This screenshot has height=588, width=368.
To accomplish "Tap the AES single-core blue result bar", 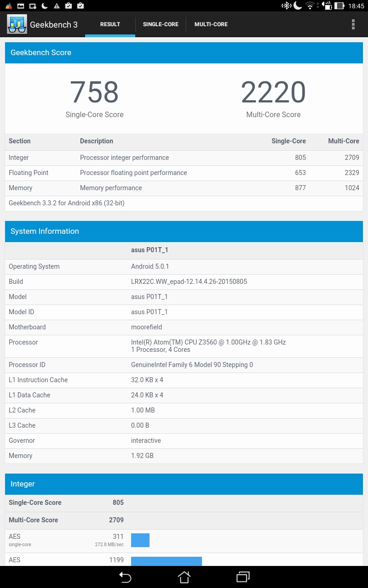I will pyautogui.click(x=140, y=540).
